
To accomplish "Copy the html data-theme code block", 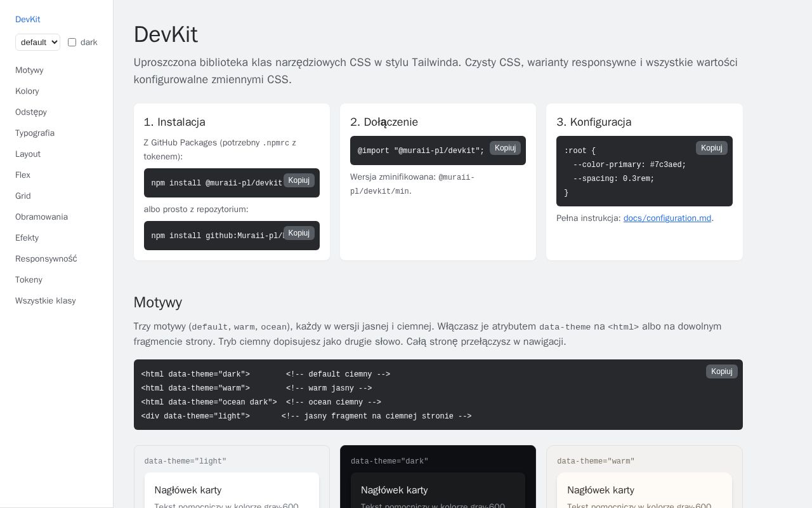I will pos(722,371).
